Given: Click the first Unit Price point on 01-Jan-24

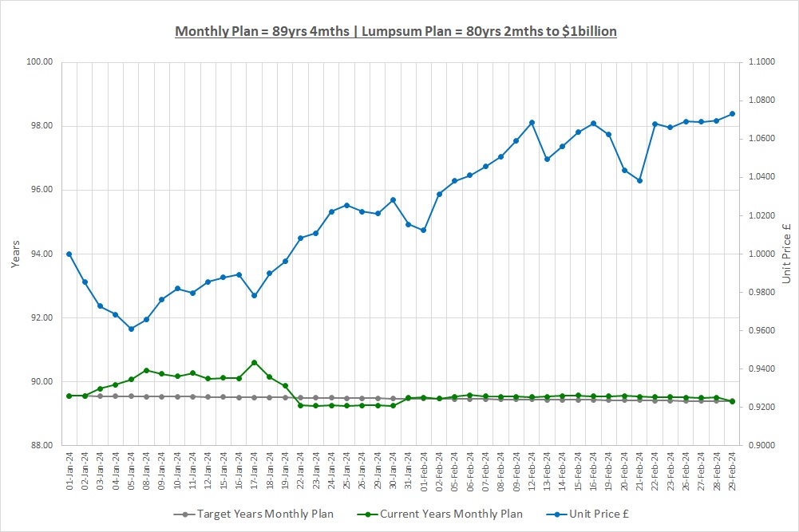Looking at the screenshot, I should [69, 254].
